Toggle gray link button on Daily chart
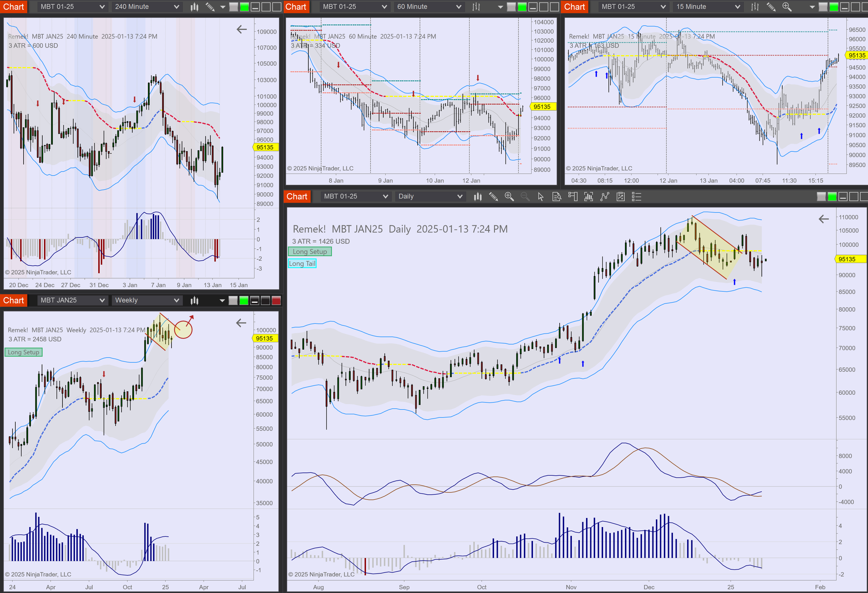Image resolution: width=868 pixels, height=593 pixels. point(821,197)
